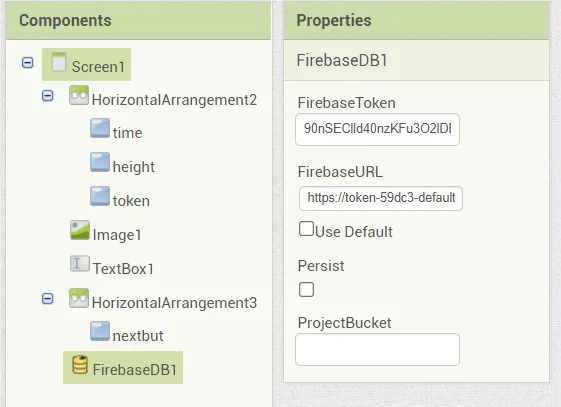Toggle the Persist checkbox
This screenshot has height=407, width=561.
[307, 290]
